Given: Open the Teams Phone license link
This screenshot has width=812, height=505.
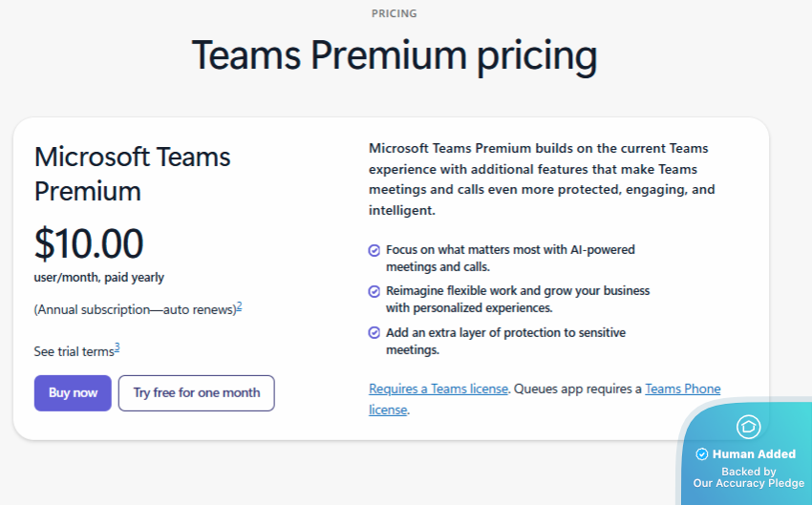Looking at the screenshot, I should 545,399.
